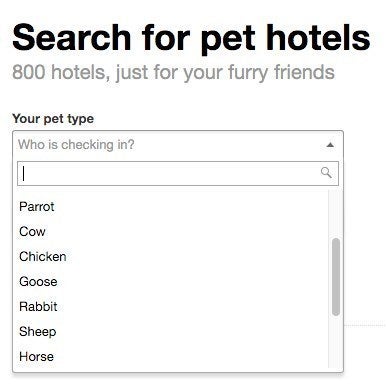Select Sheep as the pet type

coord(170,331)
